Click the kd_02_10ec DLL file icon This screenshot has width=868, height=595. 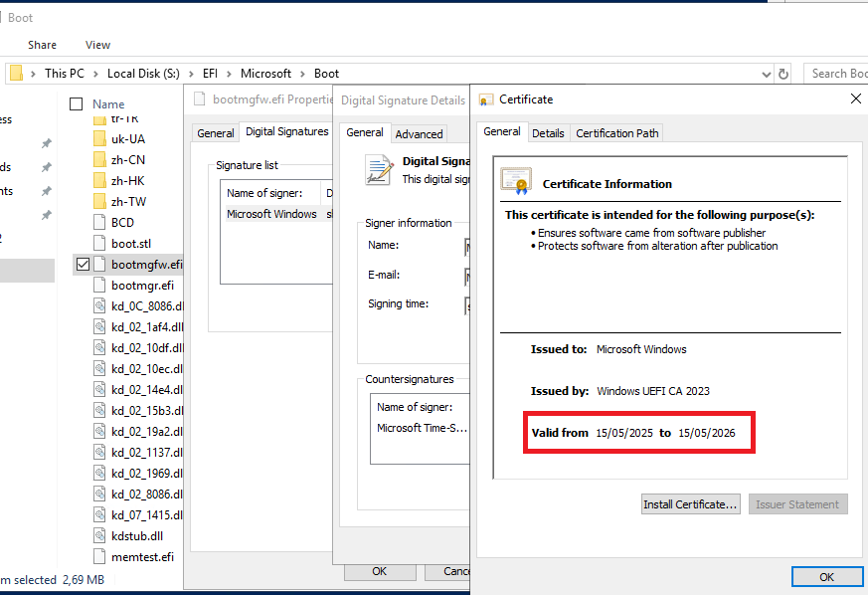[99, 368]
